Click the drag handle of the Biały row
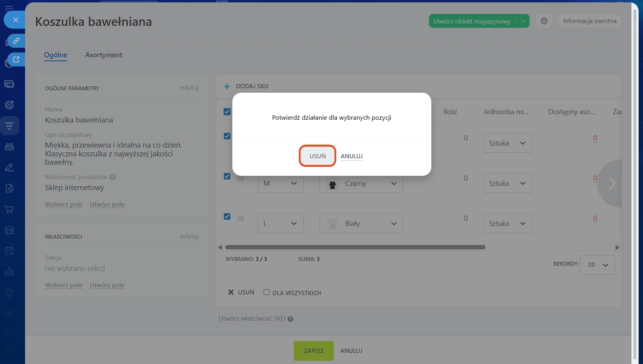Screen dimensions: 643x364 click(240, 218)
